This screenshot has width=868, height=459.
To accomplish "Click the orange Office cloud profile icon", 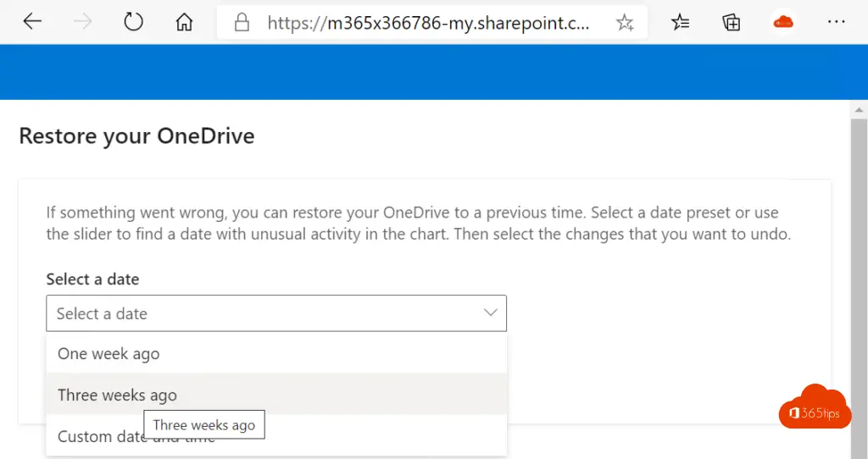I will 782,22.
